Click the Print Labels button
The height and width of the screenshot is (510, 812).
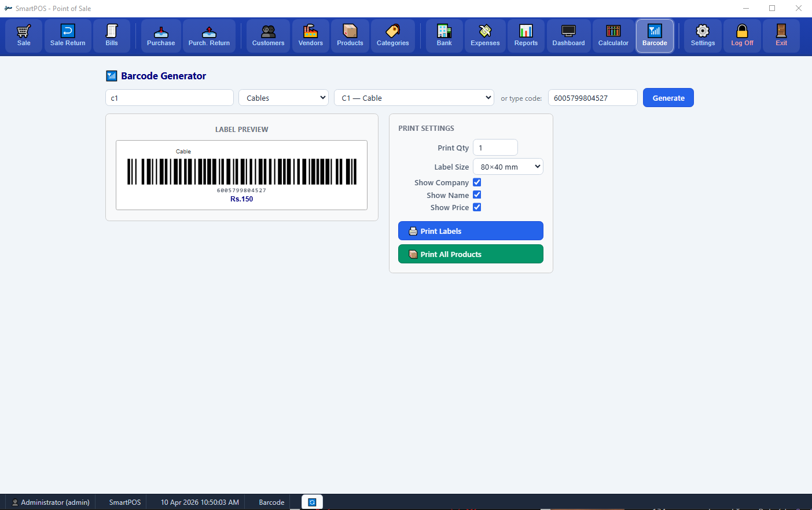pyautogui.click(x=471, y=231)
